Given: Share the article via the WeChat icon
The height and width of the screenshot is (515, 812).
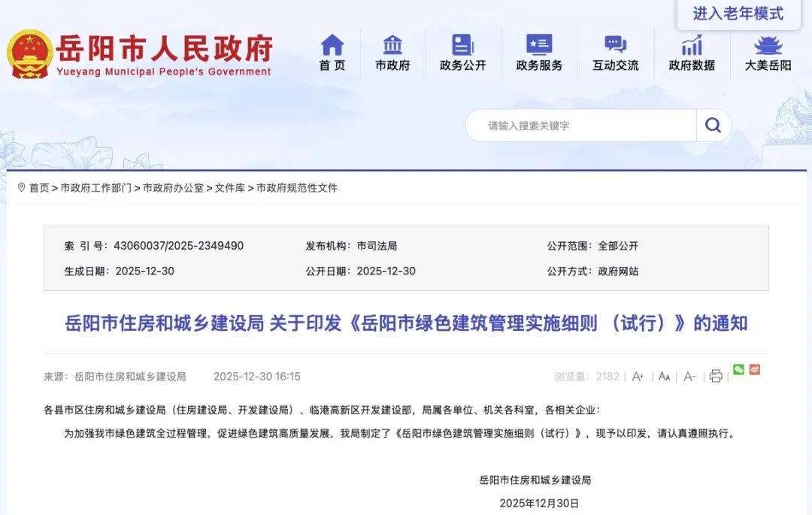Looking at the screenshot, I should tap(739, 370).
